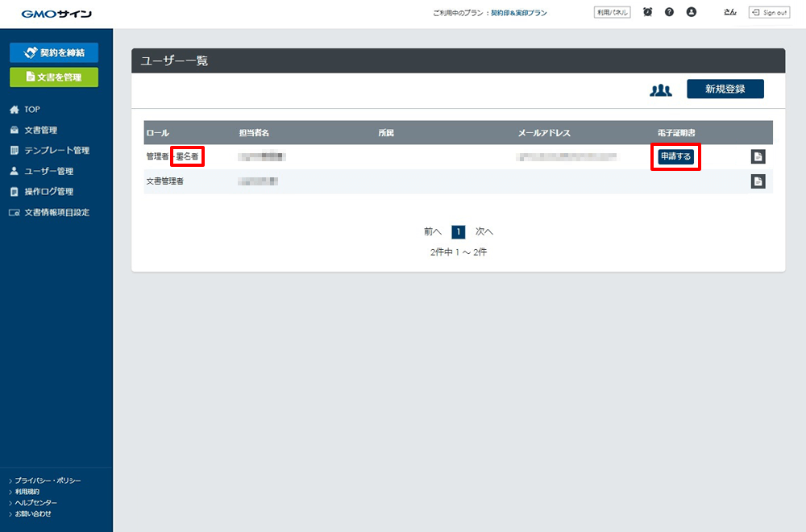
Task: Go to previous page with 前へ
Action: coord(433,232)
